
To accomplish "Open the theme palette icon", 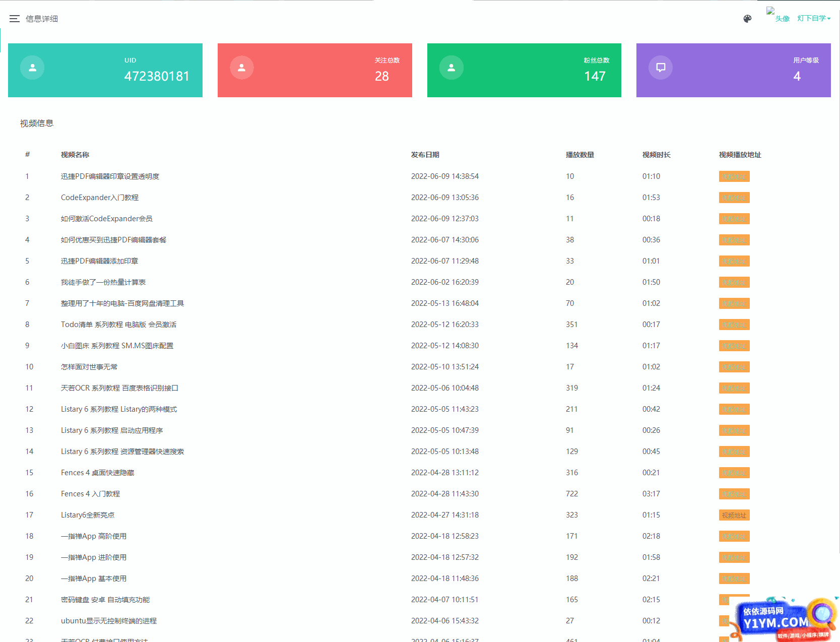I will pos(747,19).
